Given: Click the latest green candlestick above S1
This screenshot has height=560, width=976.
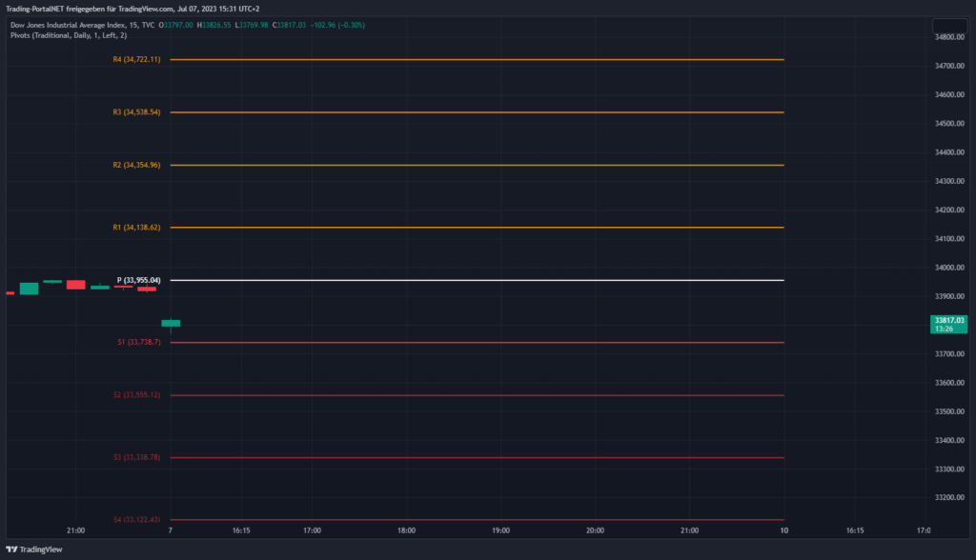Looking at the screenshot, I should (171, 323).
